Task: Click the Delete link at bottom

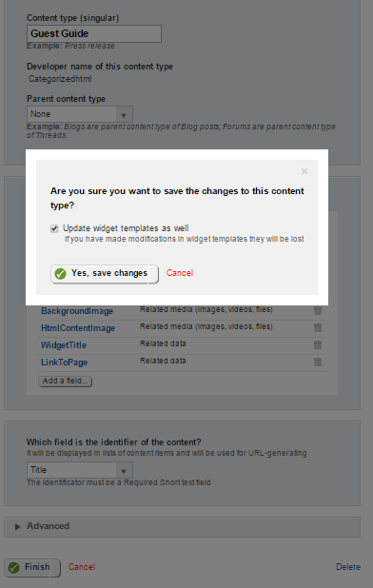Action: pyautogui.click(x=348, y=567)
